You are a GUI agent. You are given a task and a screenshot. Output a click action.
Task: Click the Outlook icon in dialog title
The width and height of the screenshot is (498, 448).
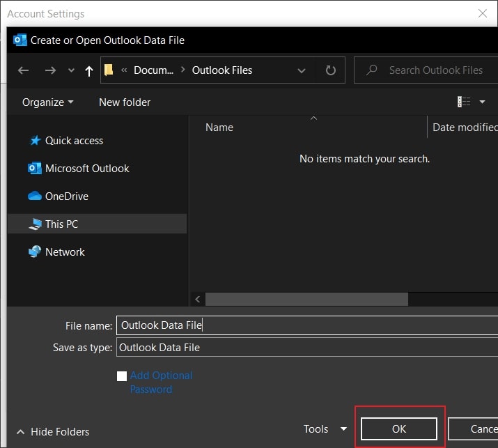point(20,40)
